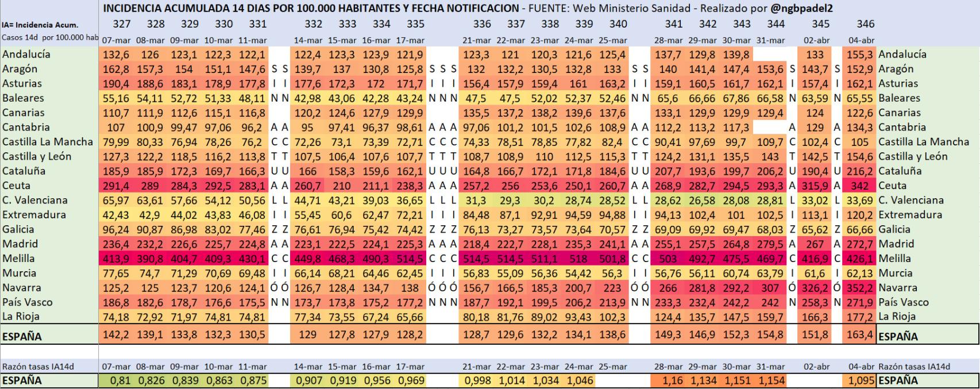Screen dimensions: 980x389
Task: Click the left 'Razón tasas IA14d' label
Action: pos(38,367)
